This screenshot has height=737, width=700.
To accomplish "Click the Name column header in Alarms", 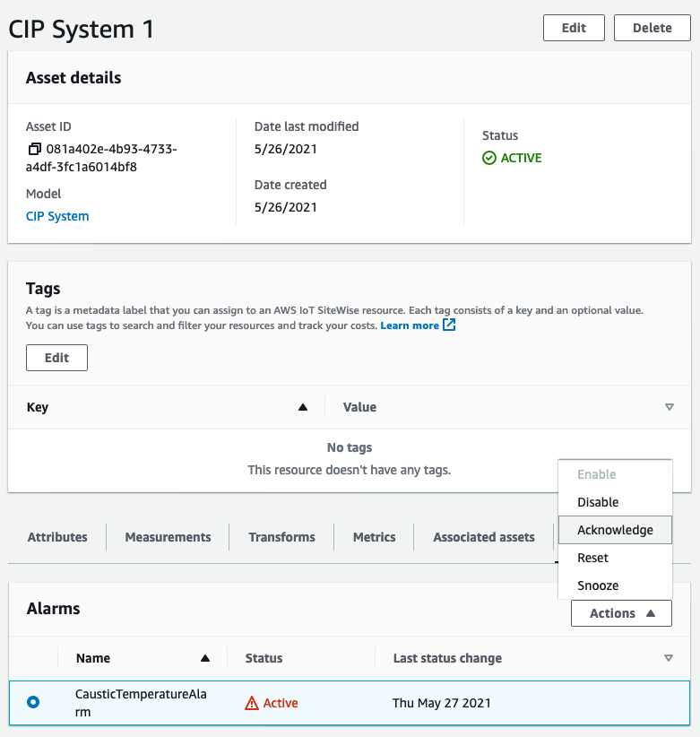I will pos(93,658).
